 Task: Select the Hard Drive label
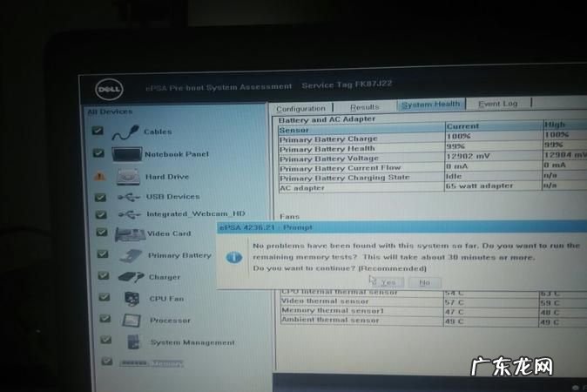[x=167, y=177]
